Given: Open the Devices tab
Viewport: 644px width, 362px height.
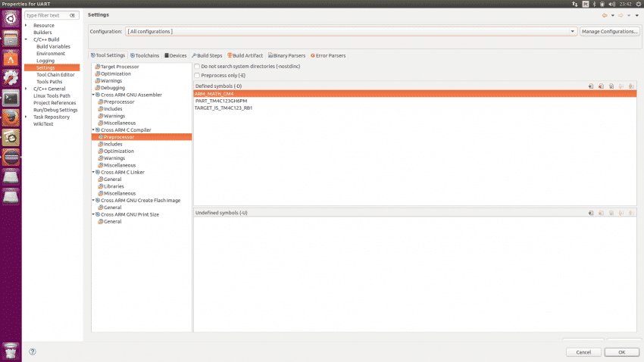Looking at the screenshot, I should (x=175, y=56).
